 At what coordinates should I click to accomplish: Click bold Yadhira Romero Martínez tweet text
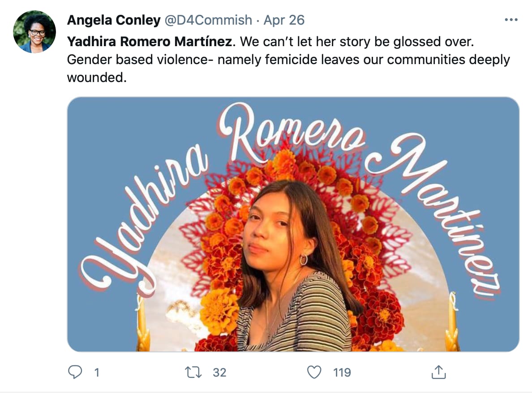[x=150, y=42]
